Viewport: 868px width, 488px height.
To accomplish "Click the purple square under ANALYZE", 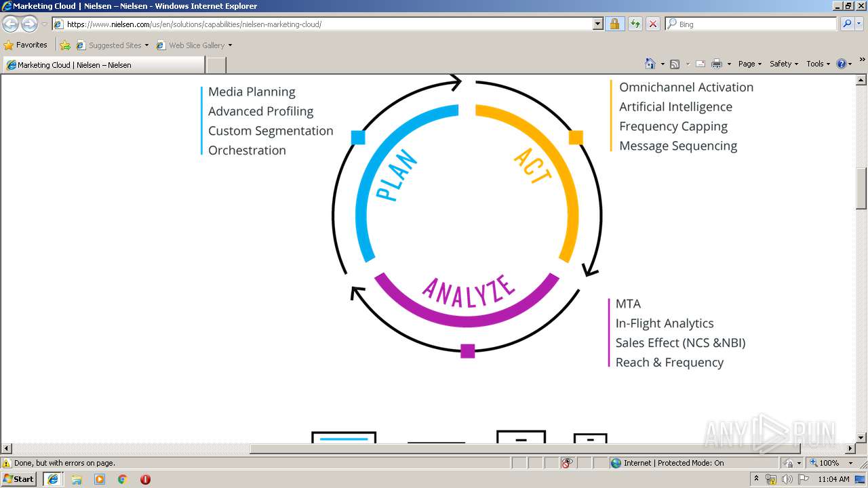I will click(467, 350).
